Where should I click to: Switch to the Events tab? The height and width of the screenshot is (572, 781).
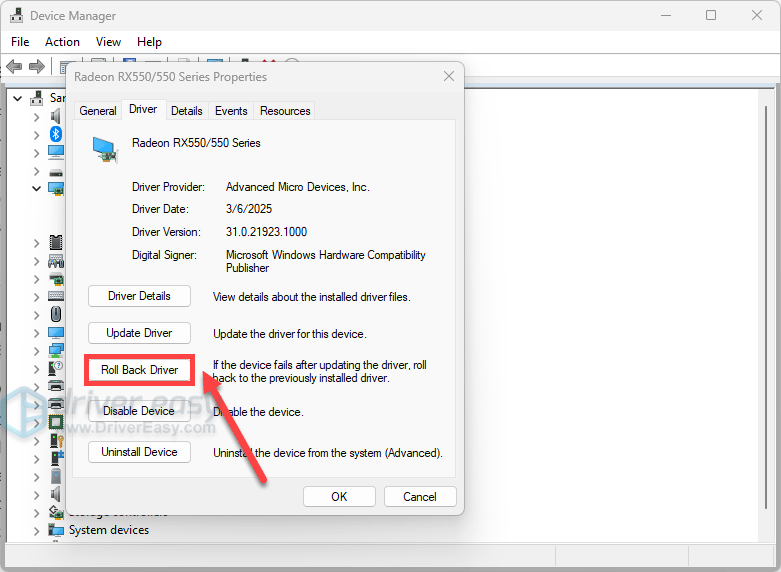pyautogui.click(x=231, y=111)
